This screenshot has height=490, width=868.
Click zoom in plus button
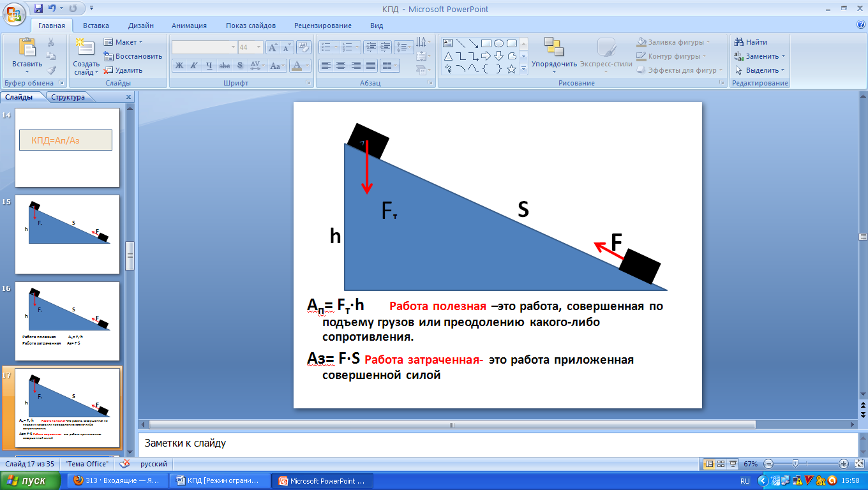coord(843,464)
